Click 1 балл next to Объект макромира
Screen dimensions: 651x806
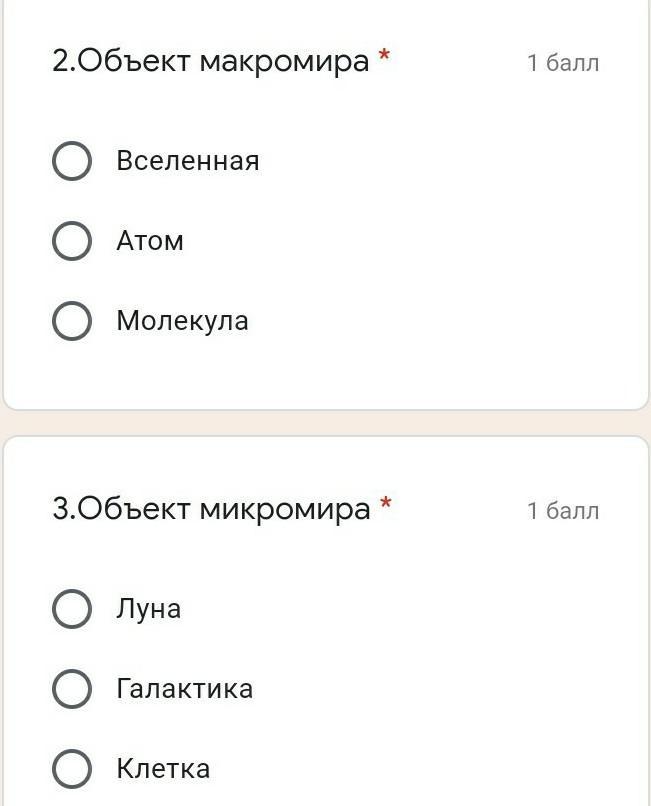click(563, 63)
